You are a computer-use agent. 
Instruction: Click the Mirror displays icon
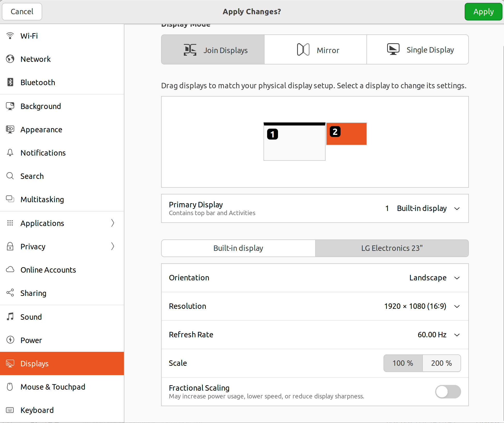(x=303, y=50)
